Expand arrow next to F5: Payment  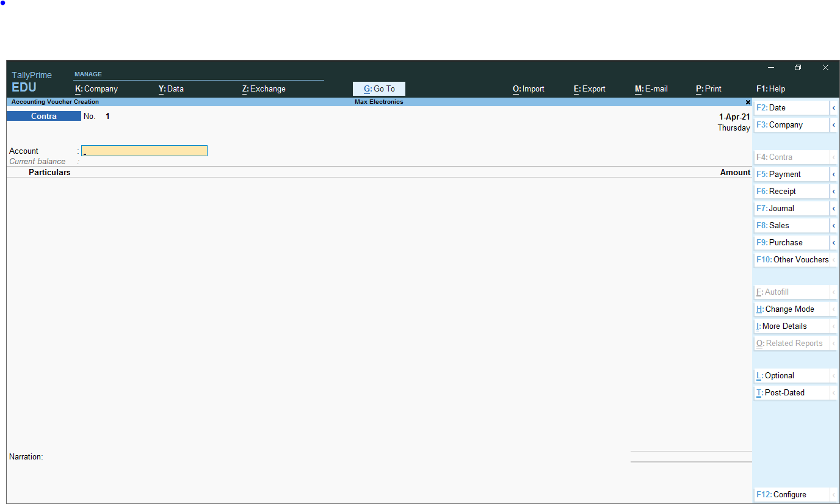[833, 174]
